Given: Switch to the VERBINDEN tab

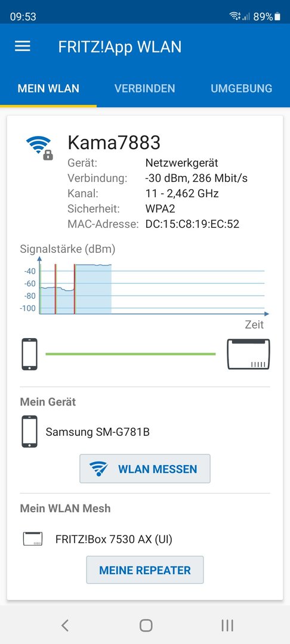Looking at the screenshot, I should tap(144, 88).
